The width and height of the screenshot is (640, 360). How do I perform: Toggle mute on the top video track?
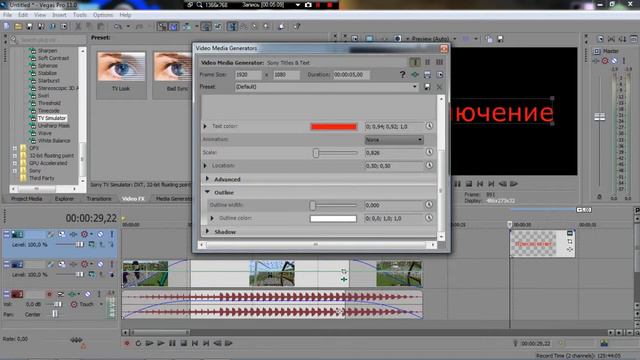100,234
